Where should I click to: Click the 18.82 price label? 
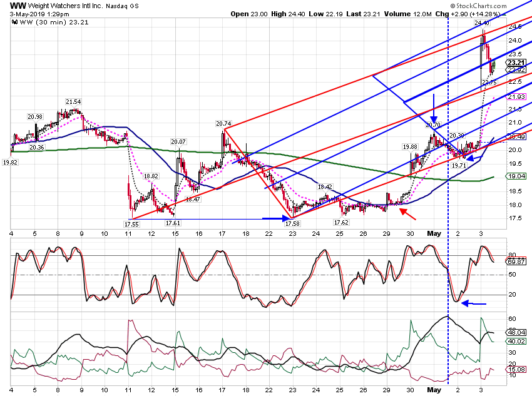151,176
